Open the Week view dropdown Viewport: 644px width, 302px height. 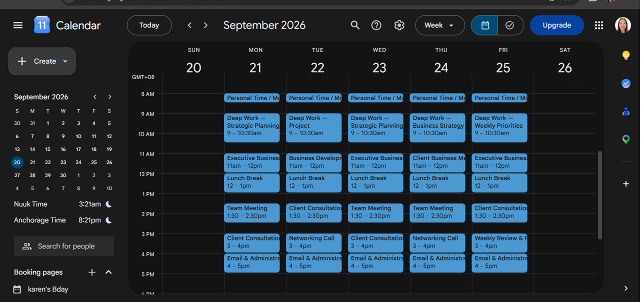coord(439,25)
